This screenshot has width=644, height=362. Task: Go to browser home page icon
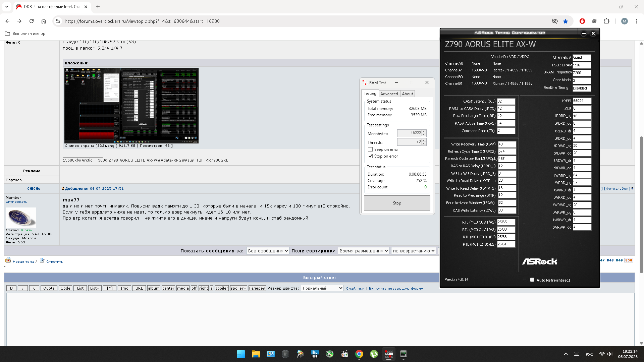44,21
